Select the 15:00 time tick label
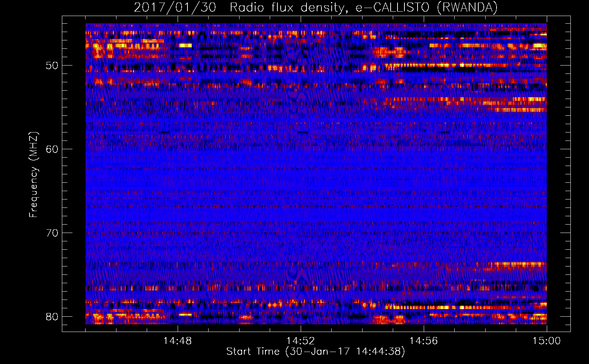Image resolution: width=589 pixels, height=364 pixels. (546, 341)
